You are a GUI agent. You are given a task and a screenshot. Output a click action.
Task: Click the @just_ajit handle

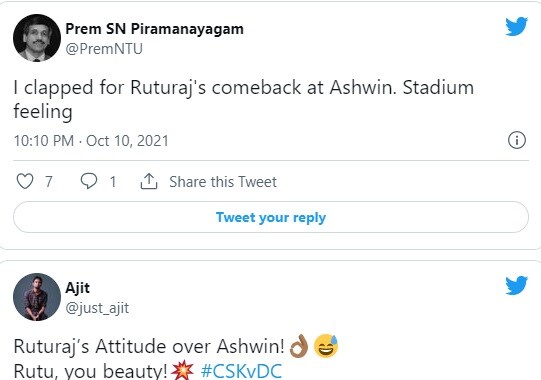tap(97, 308)
